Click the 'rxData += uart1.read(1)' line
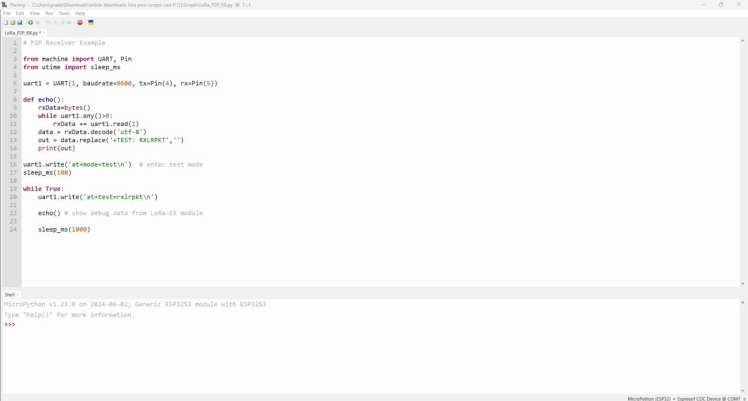Image resolution: width=748 pixels, height=401 pixels. [x=96, y=124]
